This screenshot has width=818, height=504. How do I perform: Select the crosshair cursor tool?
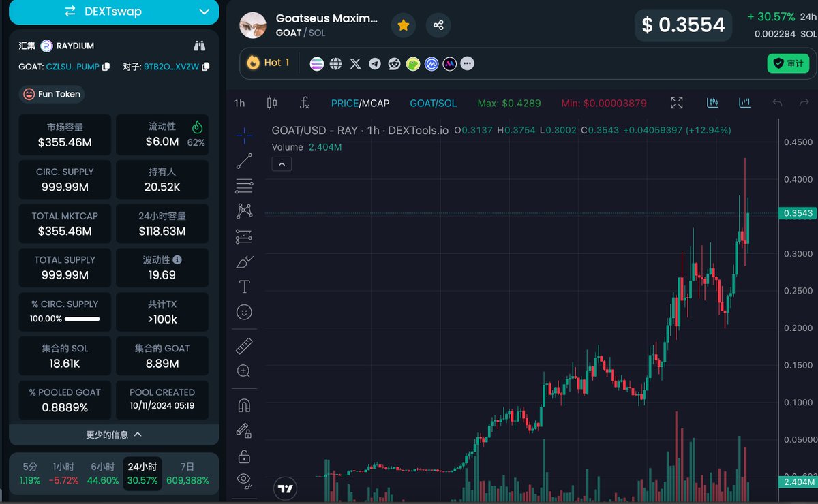pyautogui.click(x=244, y=135)
